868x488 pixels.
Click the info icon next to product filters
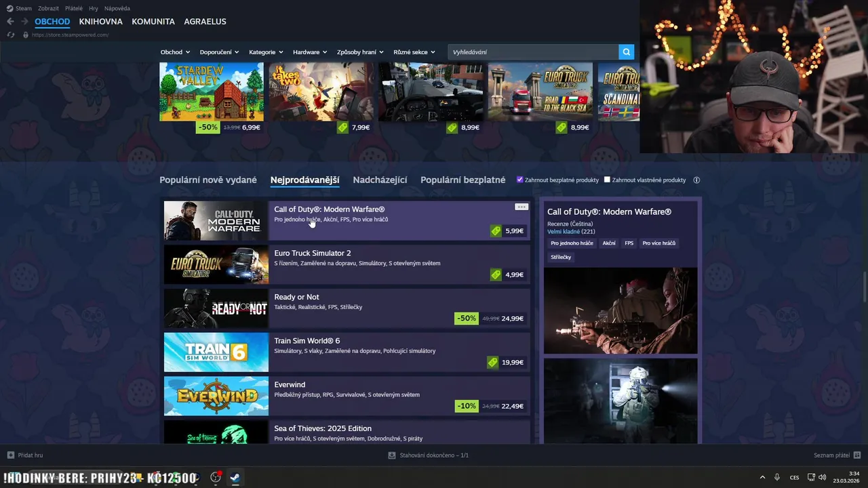pos(696,180)
